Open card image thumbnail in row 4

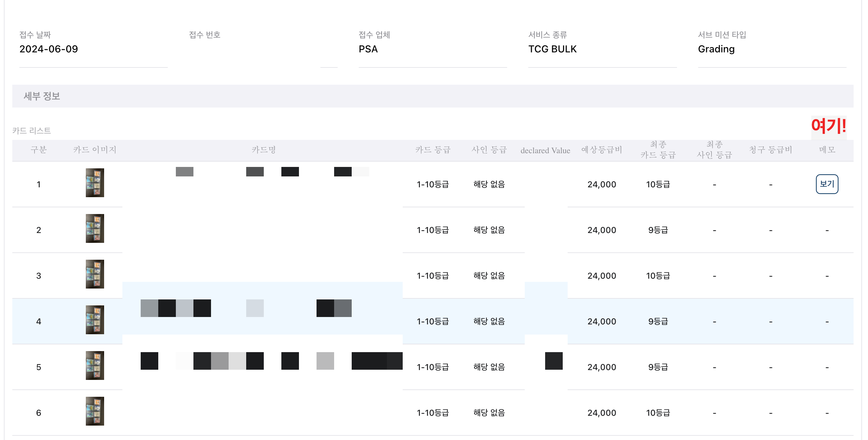95,320
